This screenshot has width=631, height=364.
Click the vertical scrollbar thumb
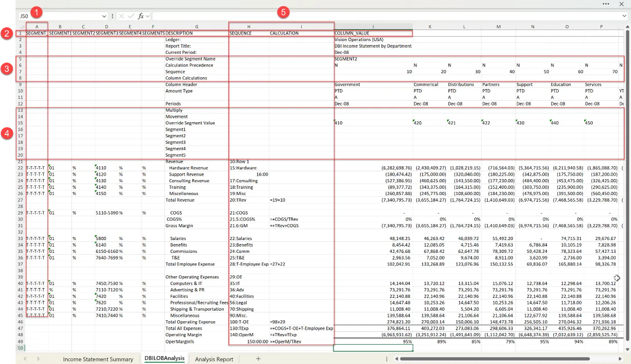point(627,185)
